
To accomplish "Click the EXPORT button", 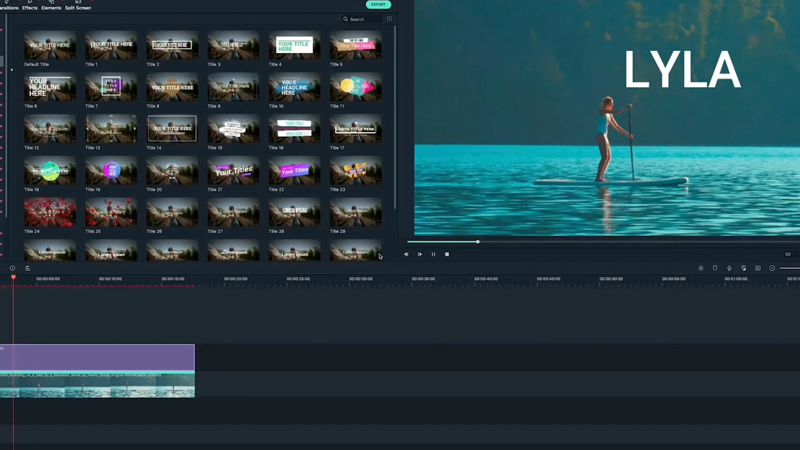I will (378, 5).
